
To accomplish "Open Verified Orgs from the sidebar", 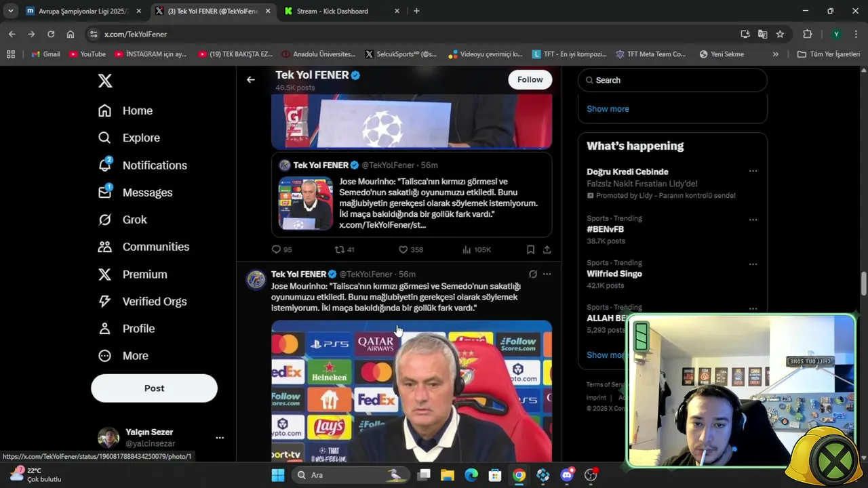I will [x=142, y=302].
